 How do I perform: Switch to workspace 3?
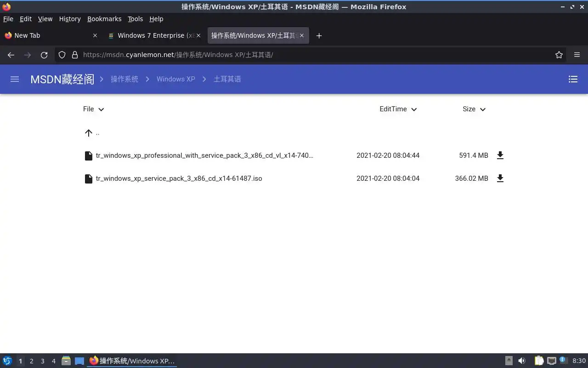[42, 361]
